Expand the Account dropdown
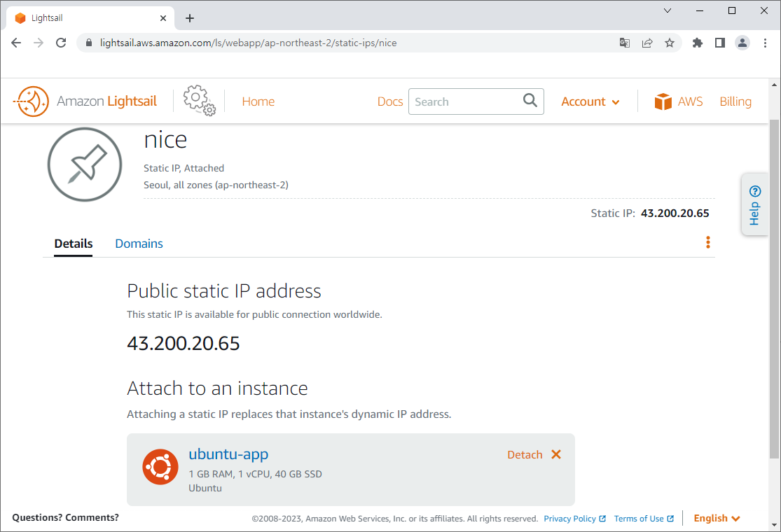The width and height of the screenshot is (781, 532). (x=590, y=101)
